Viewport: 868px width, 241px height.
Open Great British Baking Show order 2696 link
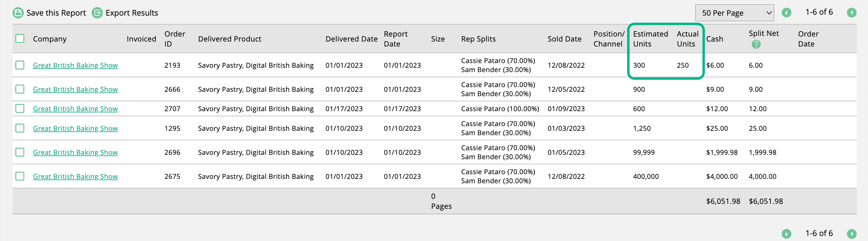coord(75,152)
